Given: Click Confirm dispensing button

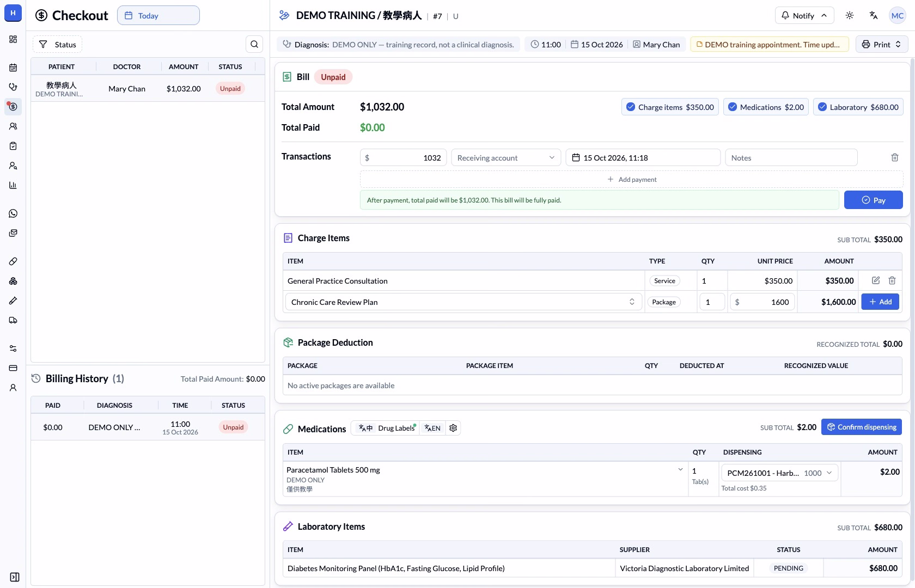Looking at the screenshot, I should pos(862,427).
